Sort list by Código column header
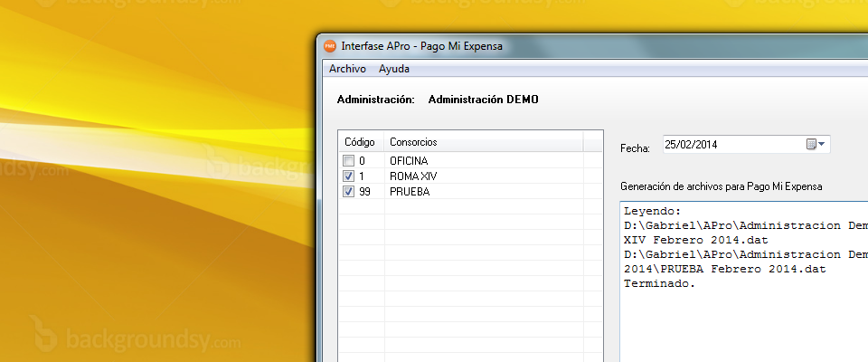868x362 pixels. click(x=360, y=142)
